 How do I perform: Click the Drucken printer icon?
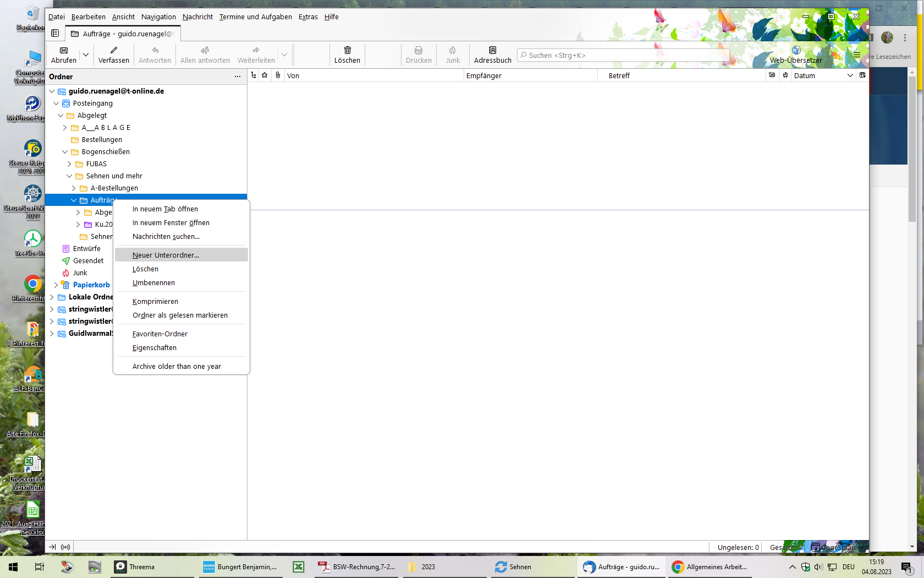tap(419, 51)
